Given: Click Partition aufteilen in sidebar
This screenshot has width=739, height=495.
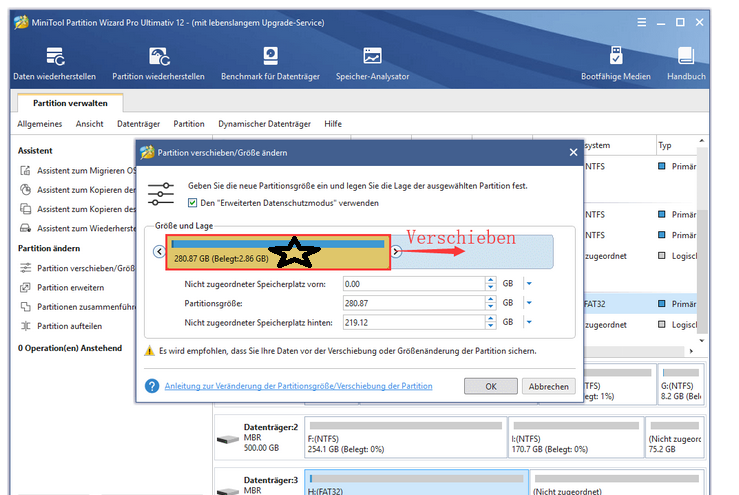Looking at the screenshot, I should point(70,326).
